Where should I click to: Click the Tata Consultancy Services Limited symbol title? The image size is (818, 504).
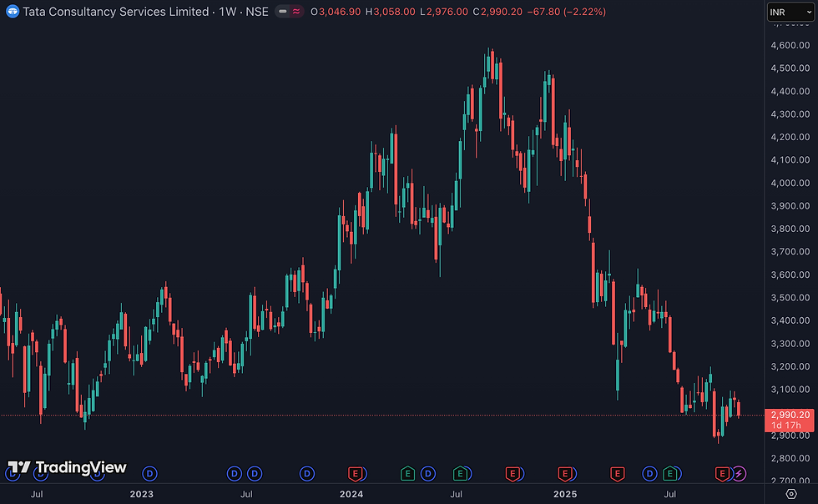(x=116, y=12)
